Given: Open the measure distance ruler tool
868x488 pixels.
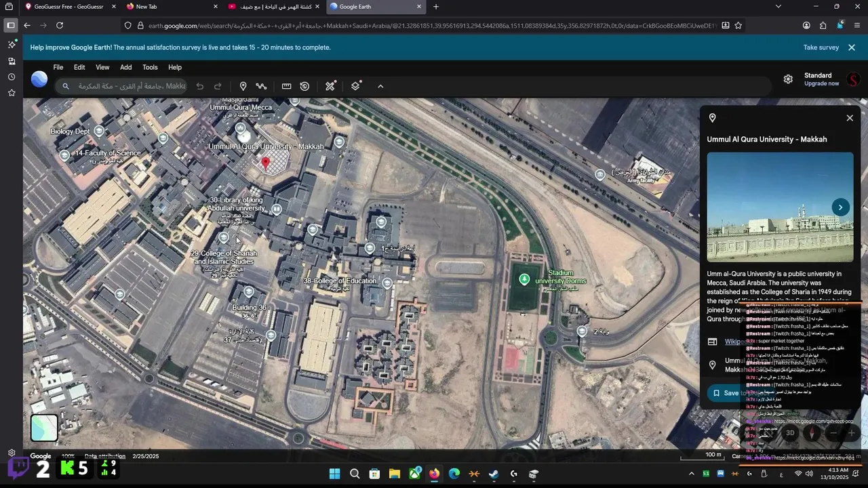Looking at the screenshot, I should (286, 86).
